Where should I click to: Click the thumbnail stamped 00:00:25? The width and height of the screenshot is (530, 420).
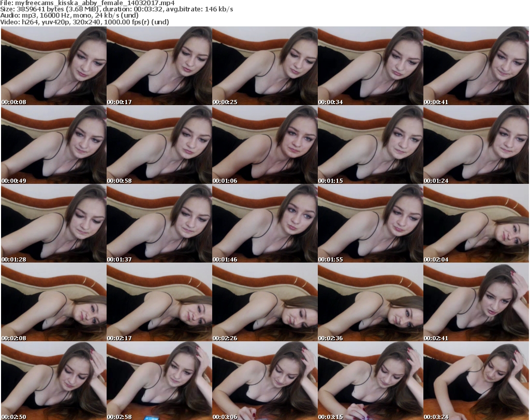click(264, 66)
